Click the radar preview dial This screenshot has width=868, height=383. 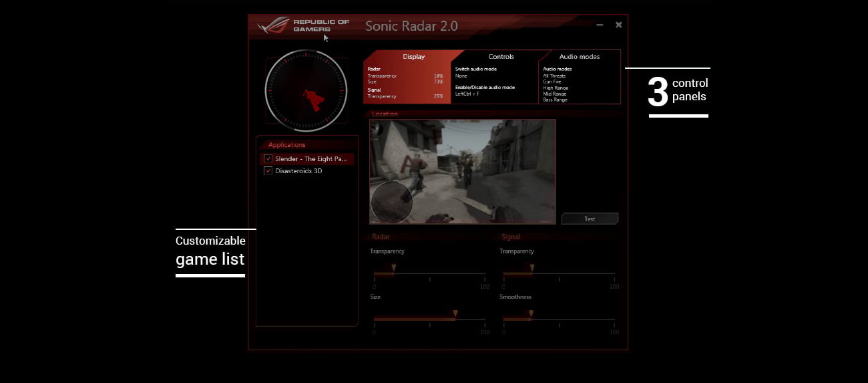click(306, 90)
